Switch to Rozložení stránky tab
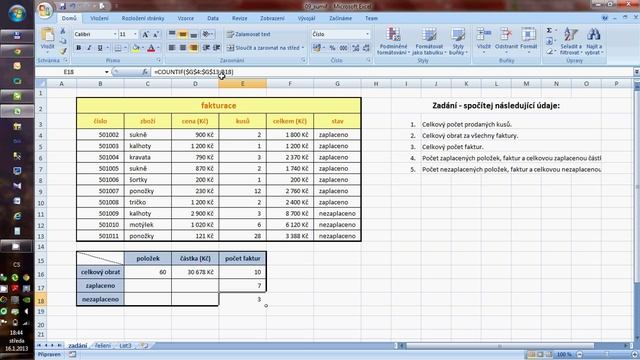Screen dimensions: 640x360 (143, 18)
